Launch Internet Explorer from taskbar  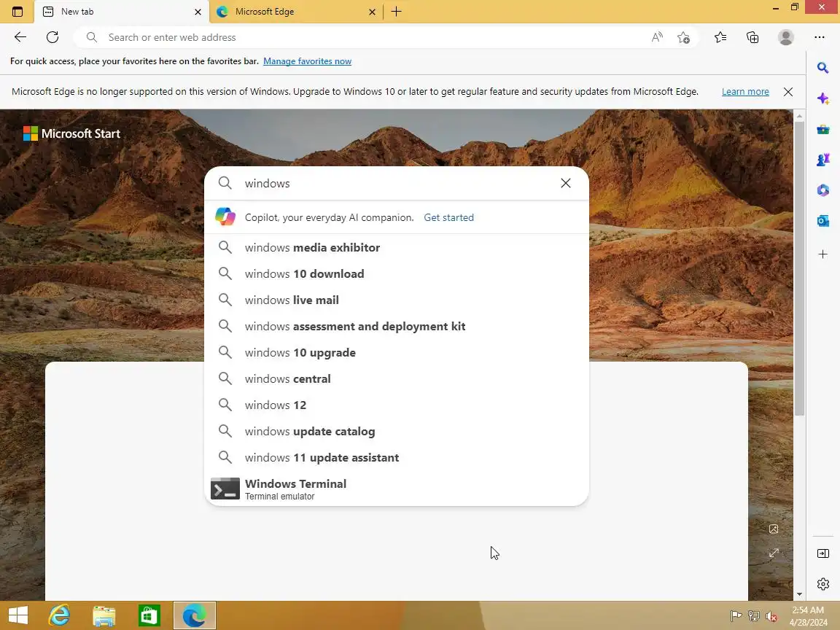click(59, 615)
